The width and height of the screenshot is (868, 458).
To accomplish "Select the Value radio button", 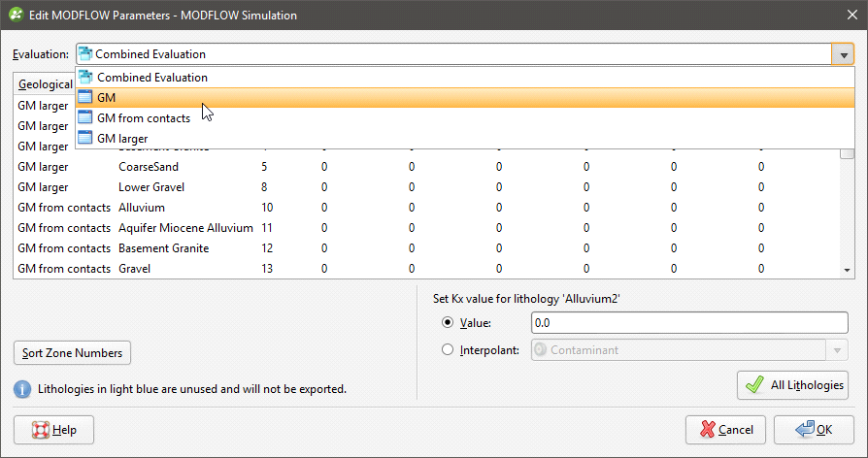I will click(x=448, y=322).
